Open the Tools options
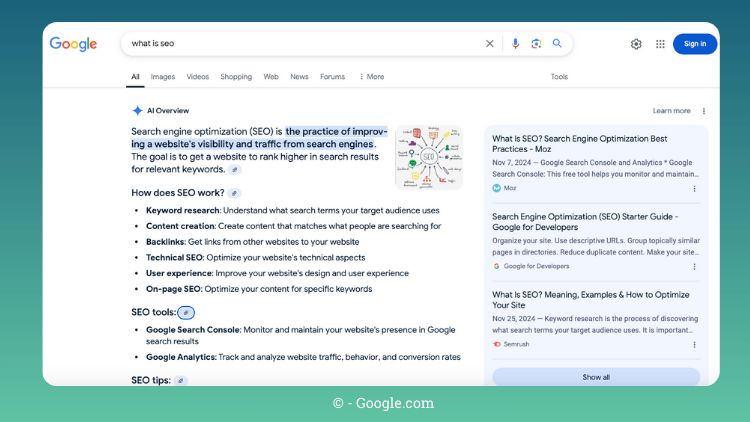The width and height of the screenshot is (750, 422). pyautogui.click(x=559, y=77)
